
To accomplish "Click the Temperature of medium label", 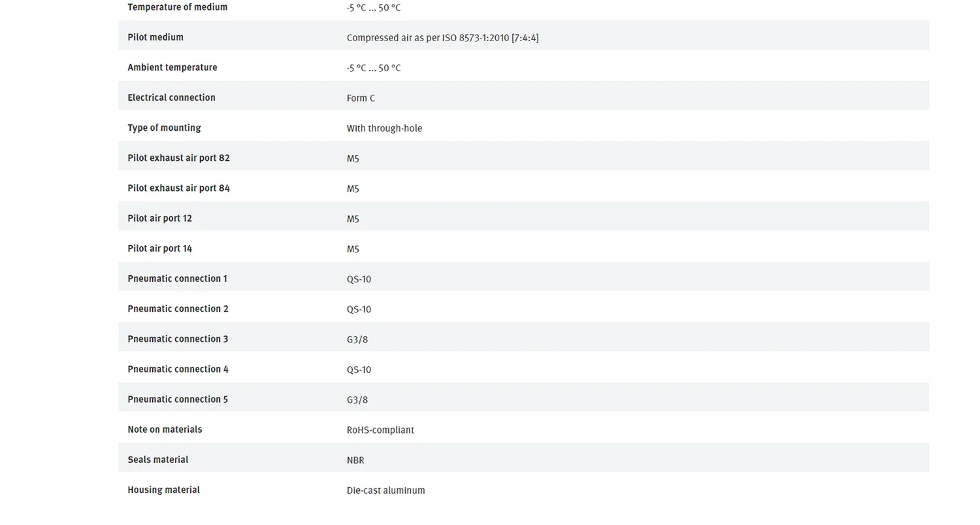I will pos(177,7).
